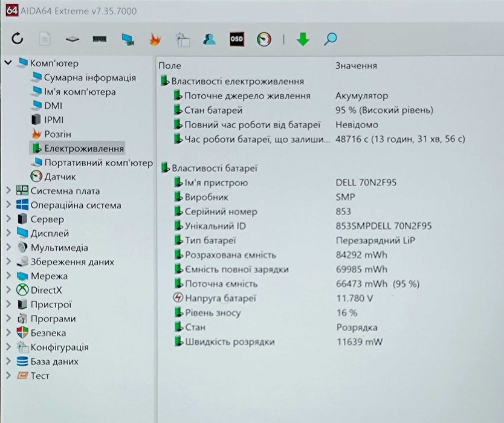Select the Датчик tree item
Screen dimensions: 504x423
tap(53, 176)
